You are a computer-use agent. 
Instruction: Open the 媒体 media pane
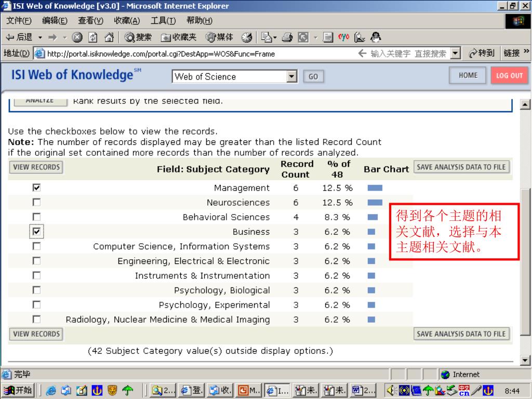coord(220,37)
